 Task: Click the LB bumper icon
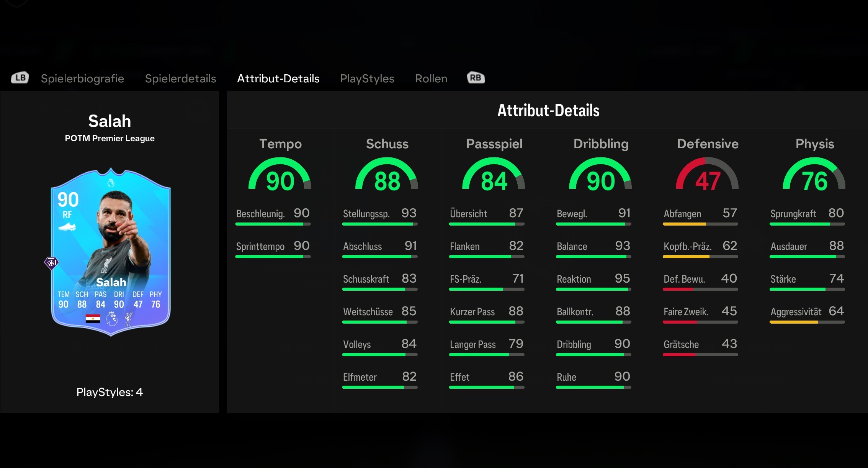[20, 78]
